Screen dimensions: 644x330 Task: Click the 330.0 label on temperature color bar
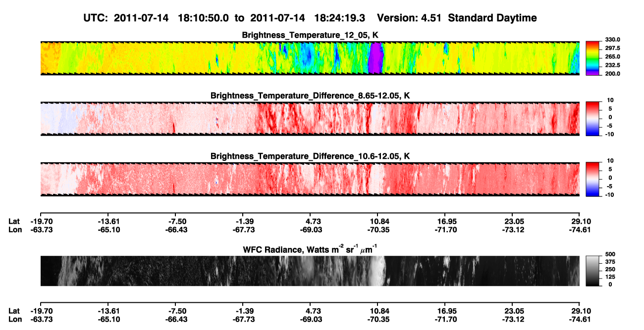(x=612, y=40)
